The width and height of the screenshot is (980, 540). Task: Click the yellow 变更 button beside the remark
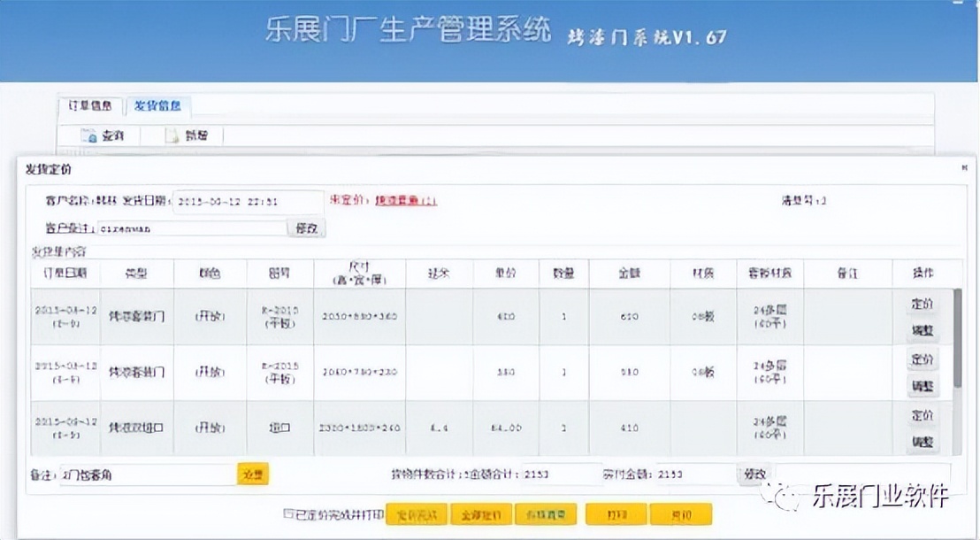point(251,473)
